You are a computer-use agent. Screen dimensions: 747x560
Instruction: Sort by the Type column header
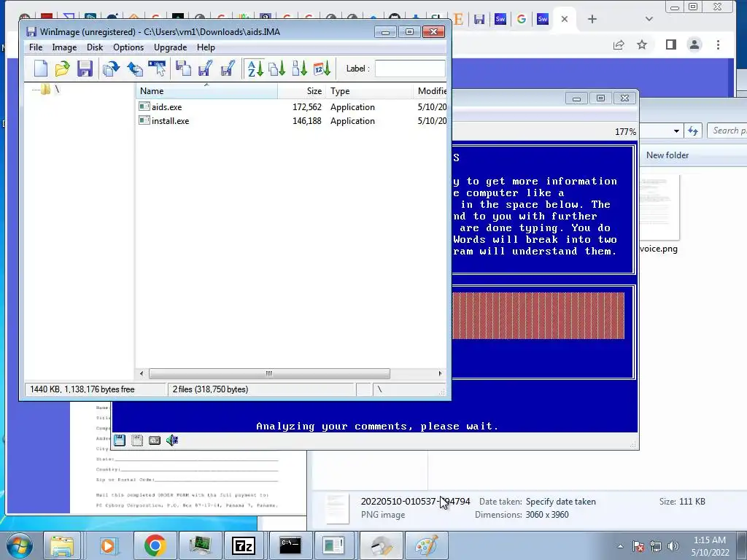369,91
